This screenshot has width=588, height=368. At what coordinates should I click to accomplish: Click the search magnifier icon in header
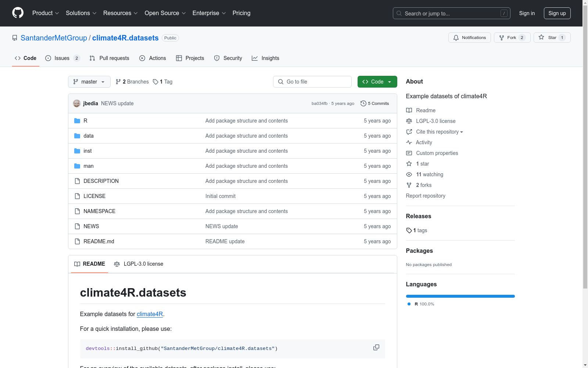(x=399, y=13)
